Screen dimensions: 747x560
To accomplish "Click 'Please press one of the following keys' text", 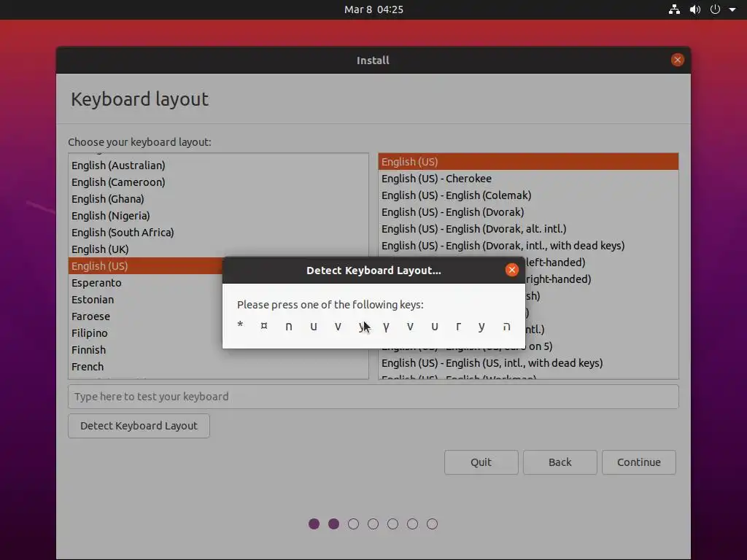I will pyautogui.click(x=330, y=305).
